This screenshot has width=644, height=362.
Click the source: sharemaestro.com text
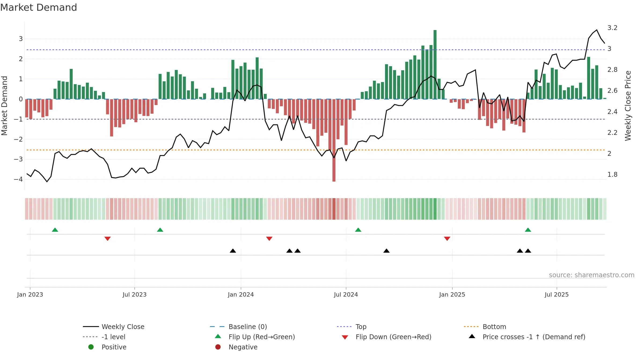pyautogui.click(x=592, y=275)
